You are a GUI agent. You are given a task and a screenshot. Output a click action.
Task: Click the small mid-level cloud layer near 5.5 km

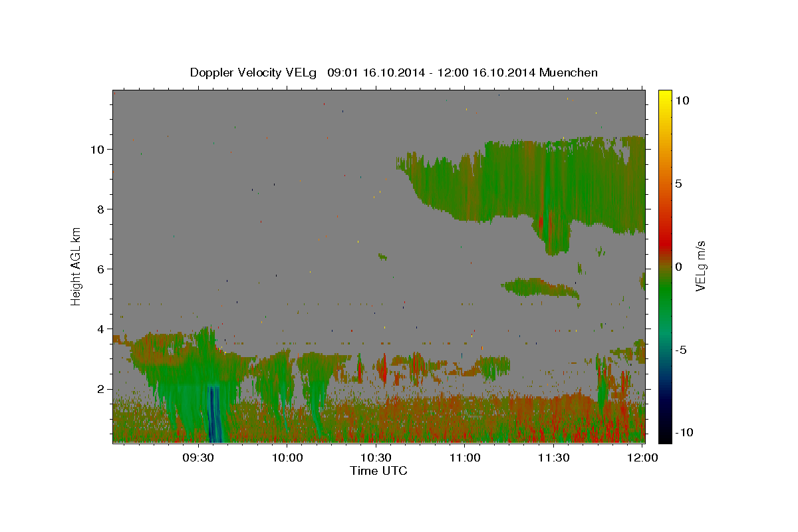pos(540,288)
